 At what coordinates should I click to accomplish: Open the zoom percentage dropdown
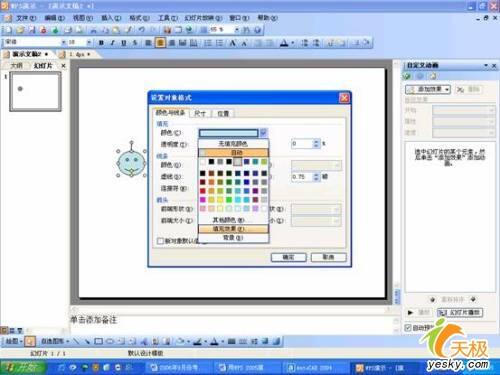pos(237,30)
